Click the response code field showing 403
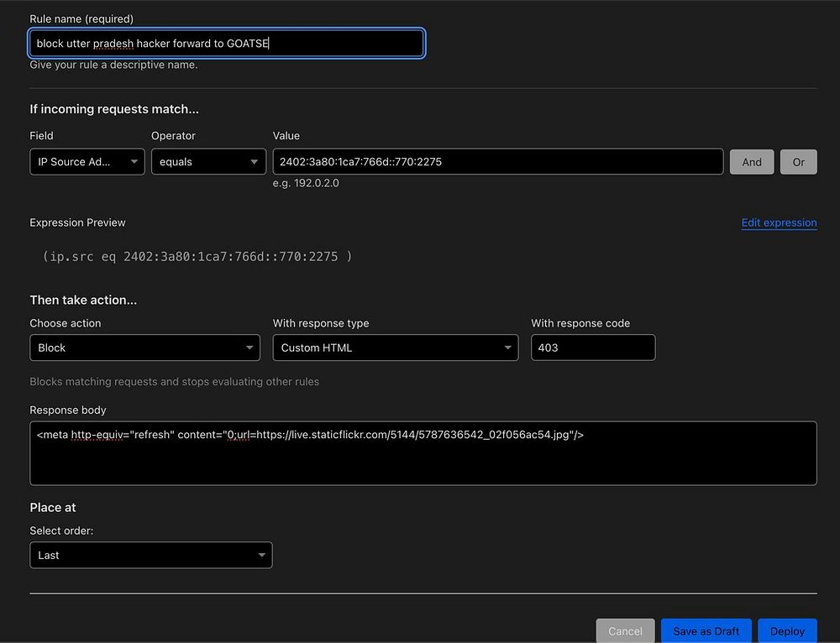Image resolution: width=840 pixels, height=643 pixels. point(592,348)
